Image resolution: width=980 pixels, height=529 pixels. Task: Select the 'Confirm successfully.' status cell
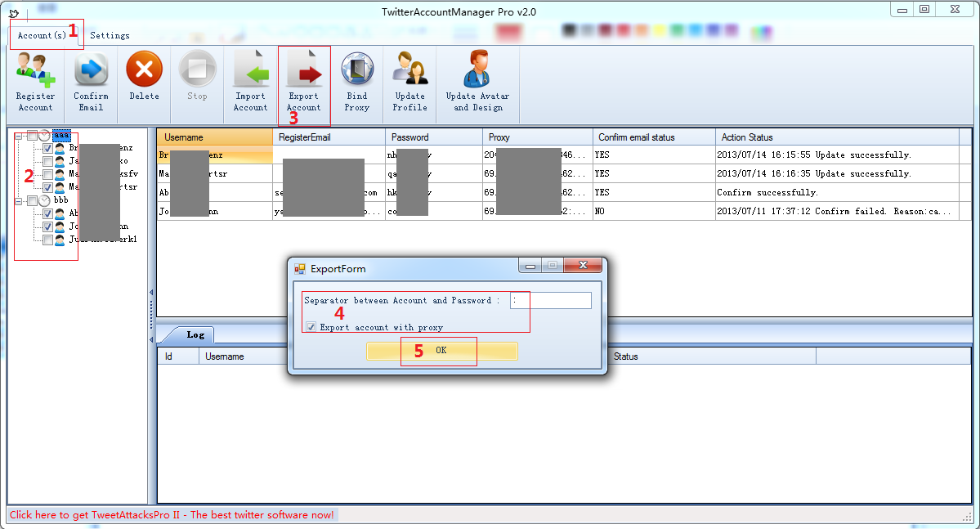coord(838,192)
